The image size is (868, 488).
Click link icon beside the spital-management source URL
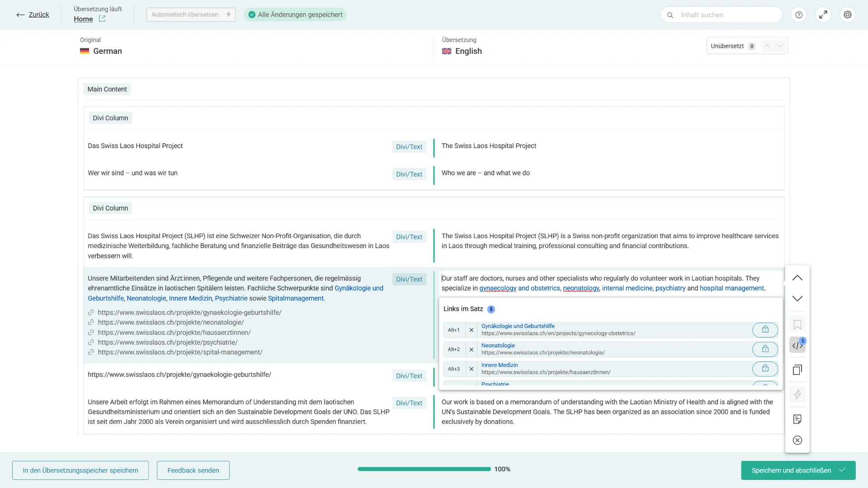tap(91, 352)
